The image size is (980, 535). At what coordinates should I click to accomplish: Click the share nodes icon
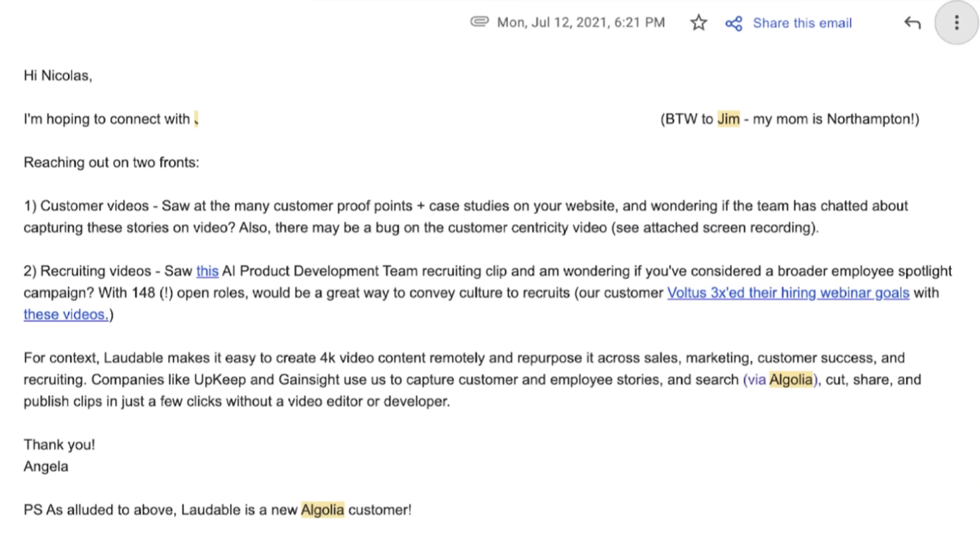(734, 23)
